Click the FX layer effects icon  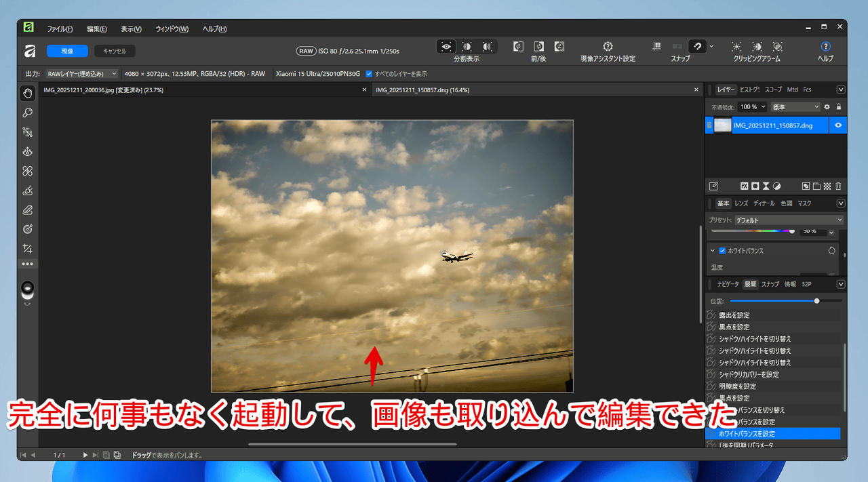pyautogui.click(x=744, y=186)
